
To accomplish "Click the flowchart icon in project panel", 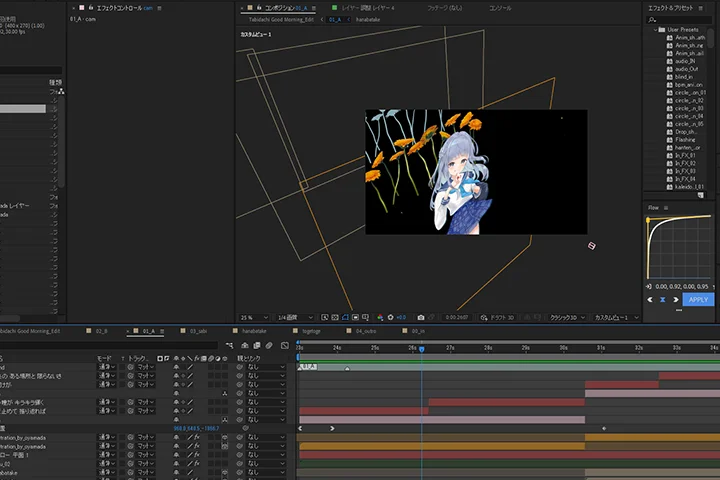I will click(61, 91).
